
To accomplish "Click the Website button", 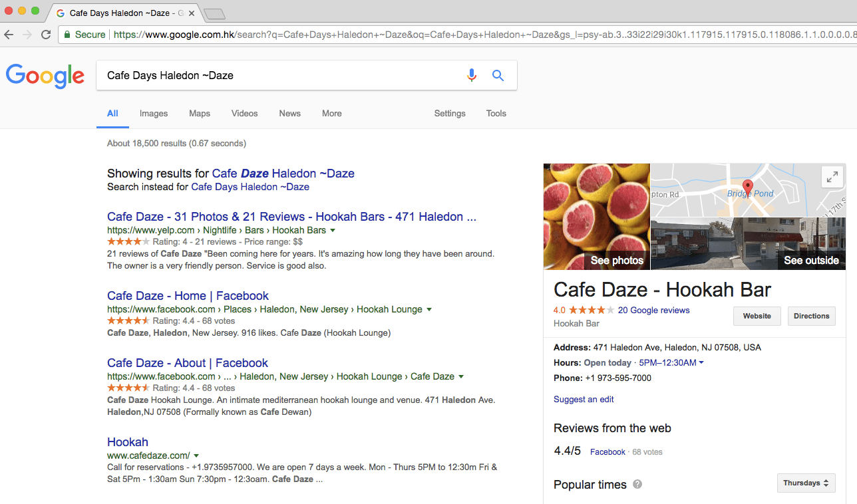I will (757, 316).
